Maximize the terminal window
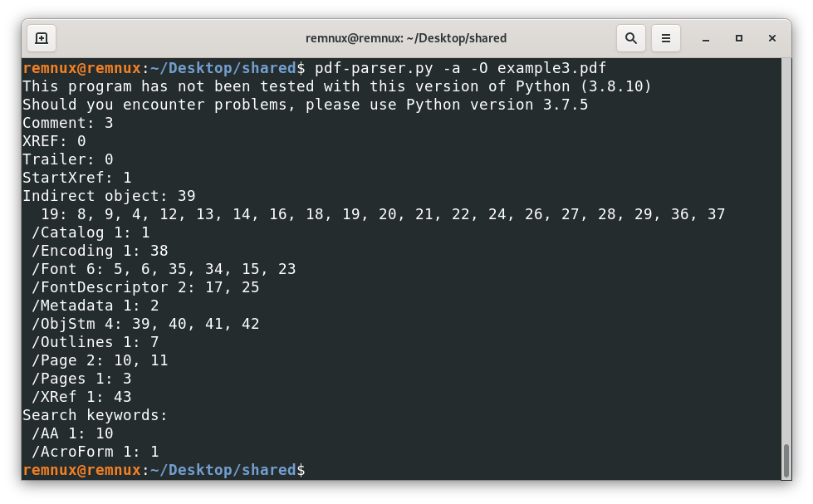This screenshot has height=504, width=813. click(x=738, y=38)
